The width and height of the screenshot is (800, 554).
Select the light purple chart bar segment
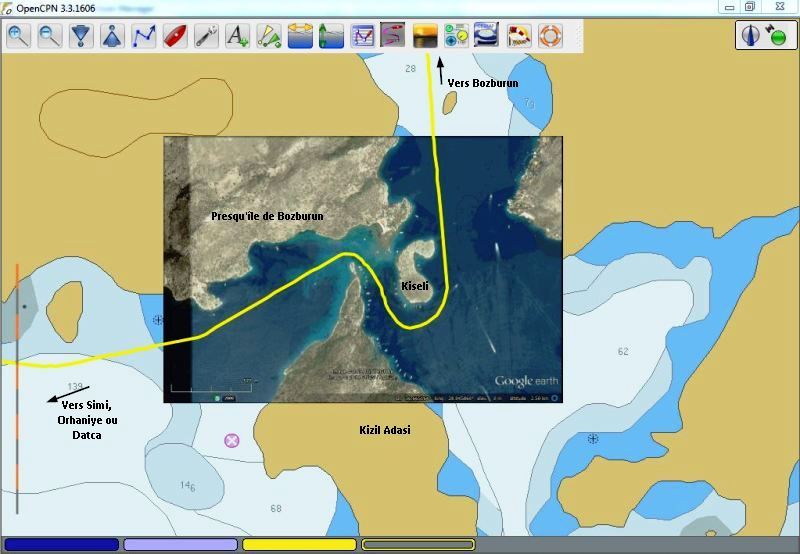click(181, 545)
